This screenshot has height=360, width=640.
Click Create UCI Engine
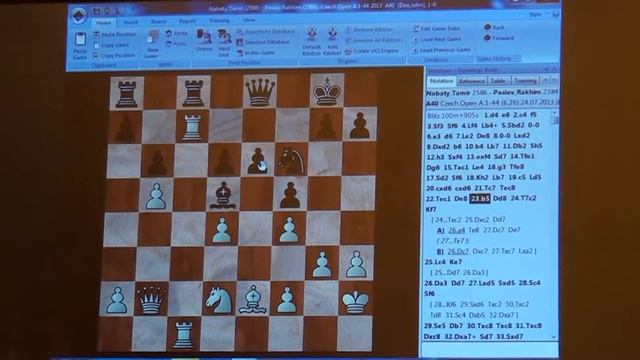click(x=372, y=51)
